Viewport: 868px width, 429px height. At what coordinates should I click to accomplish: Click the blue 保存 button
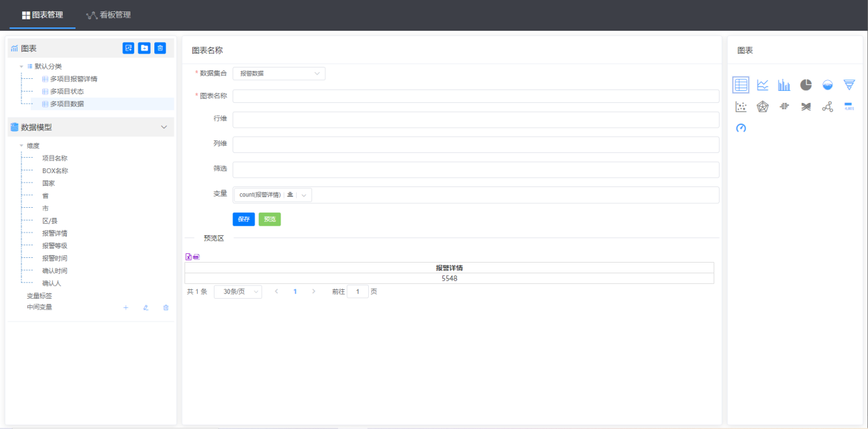click(243, 219)
